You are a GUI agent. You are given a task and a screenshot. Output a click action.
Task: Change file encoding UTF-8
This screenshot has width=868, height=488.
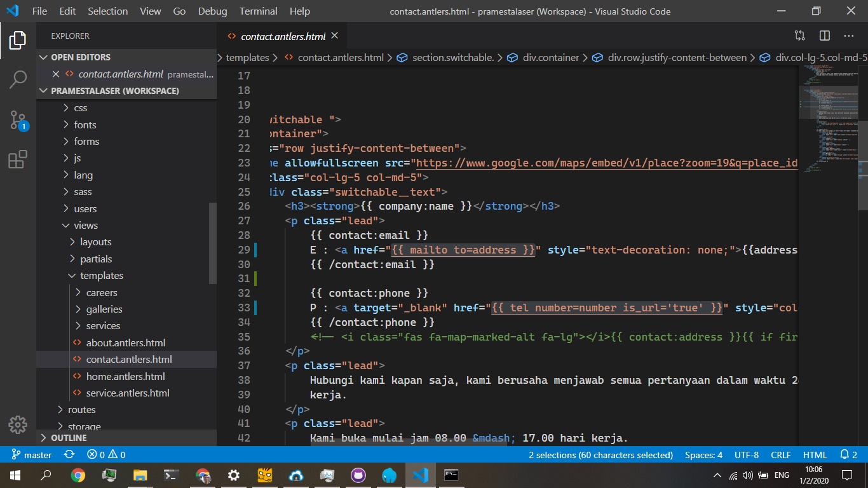tap(747, 455)
